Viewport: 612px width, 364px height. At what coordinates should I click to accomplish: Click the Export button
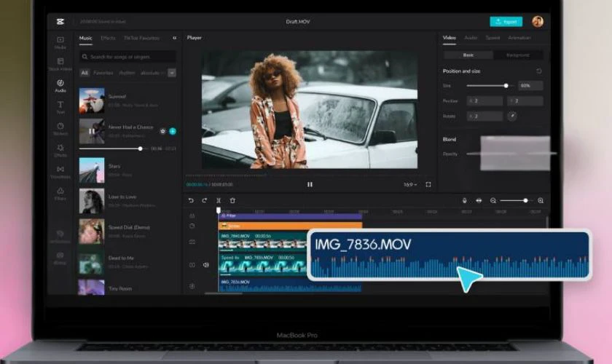tap(506, 21)
